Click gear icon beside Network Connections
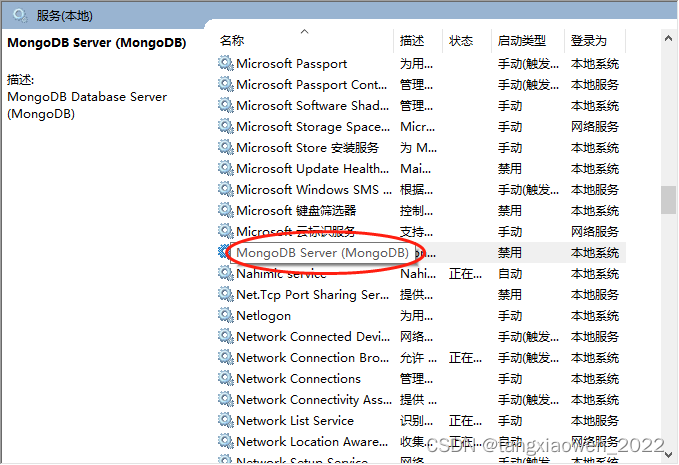 pyautogui.click(x=226, y=378)
